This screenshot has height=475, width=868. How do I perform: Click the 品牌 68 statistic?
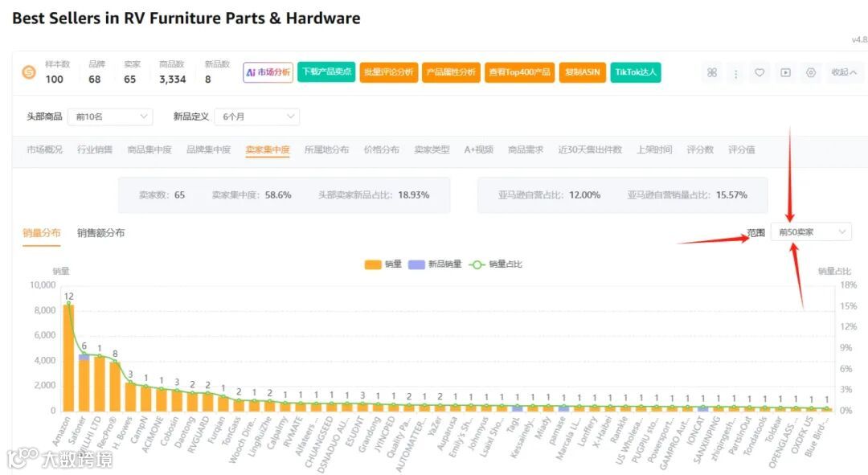(x=96, y=72)
